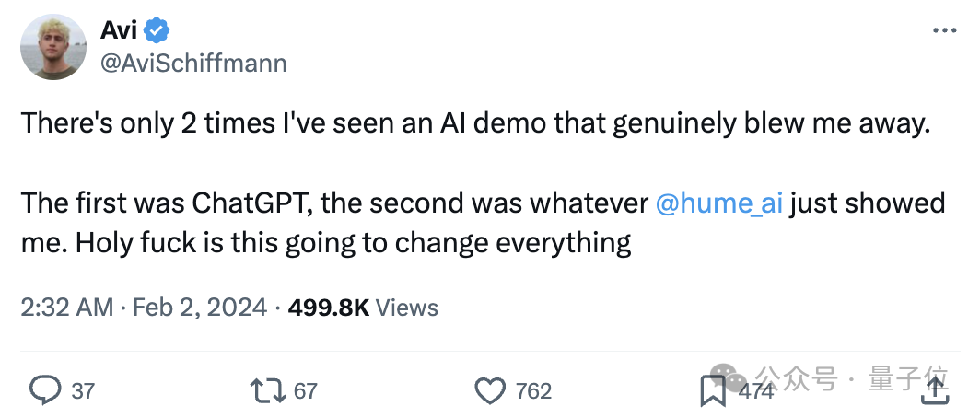Click the Feb 2, 2024 date
The image size is (980, 418).
[x=200, y=308]
